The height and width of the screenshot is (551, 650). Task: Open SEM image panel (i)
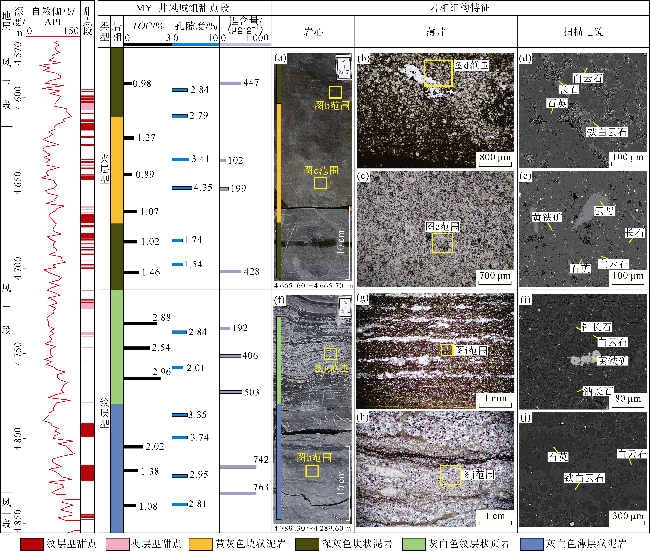pyautogui.click(x=582, y=350)
